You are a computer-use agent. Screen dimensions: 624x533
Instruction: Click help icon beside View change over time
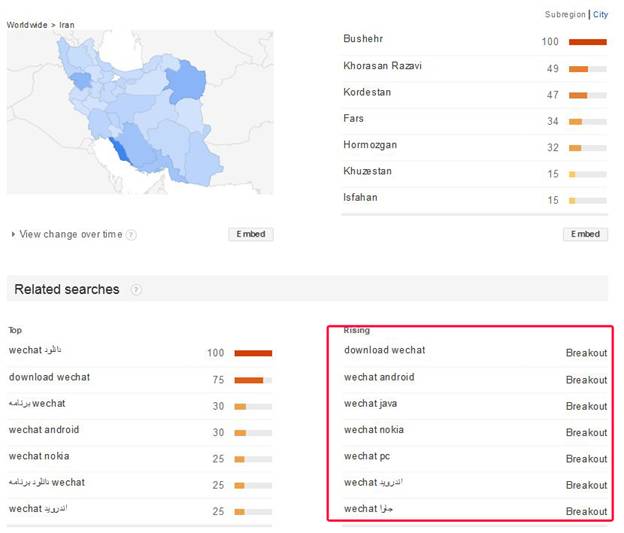click(131, 235)
